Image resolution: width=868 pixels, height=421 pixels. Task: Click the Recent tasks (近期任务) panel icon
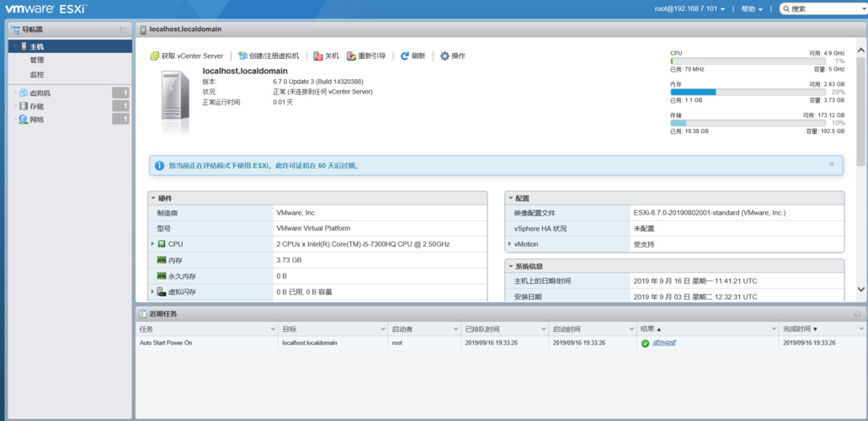143,313
